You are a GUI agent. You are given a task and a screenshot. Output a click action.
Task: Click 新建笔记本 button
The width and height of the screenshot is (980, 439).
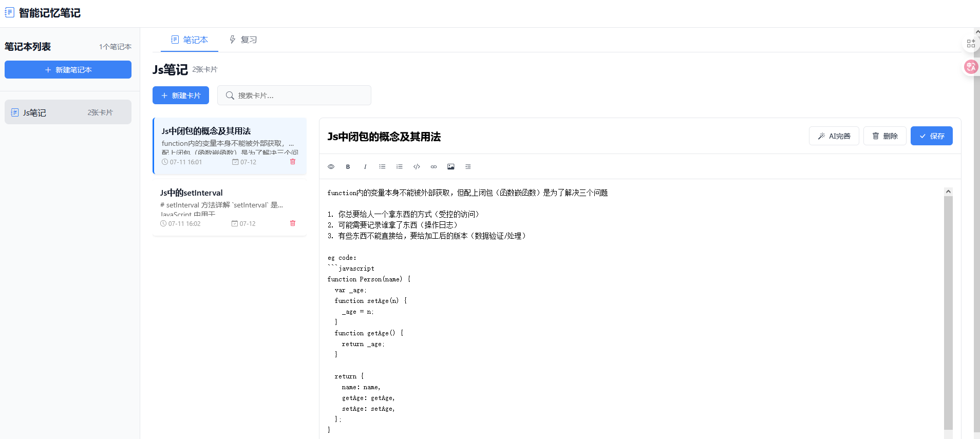point(68,70)
